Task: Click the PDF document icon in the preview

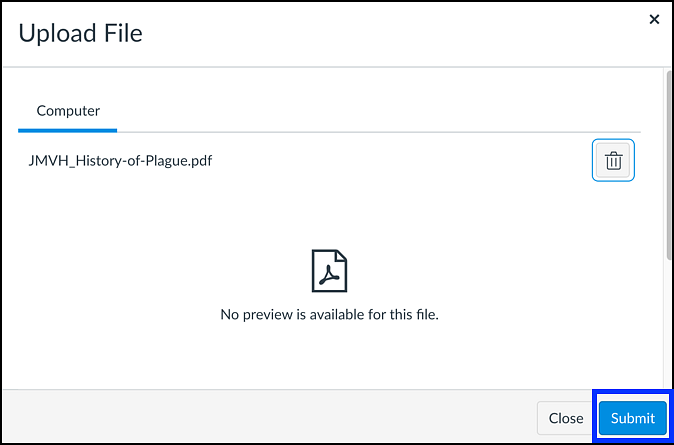Action: coord(329,271)
